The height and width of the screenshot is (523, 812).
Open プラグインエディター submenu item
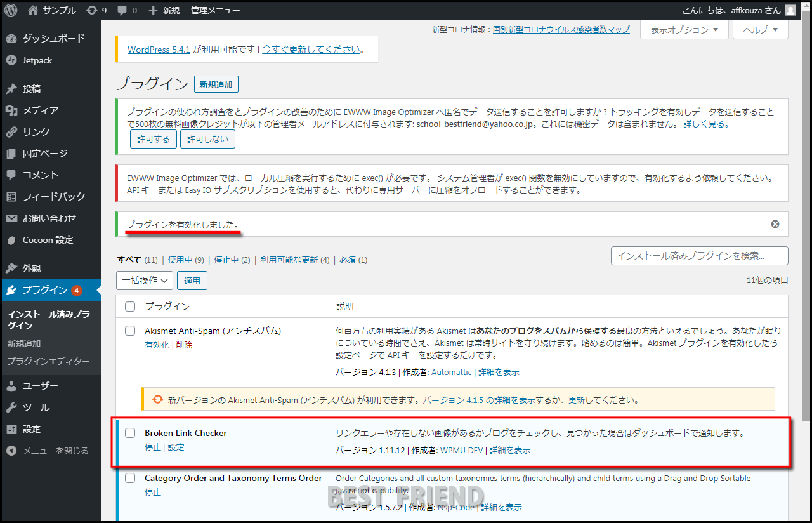click(x=48, y=361)
